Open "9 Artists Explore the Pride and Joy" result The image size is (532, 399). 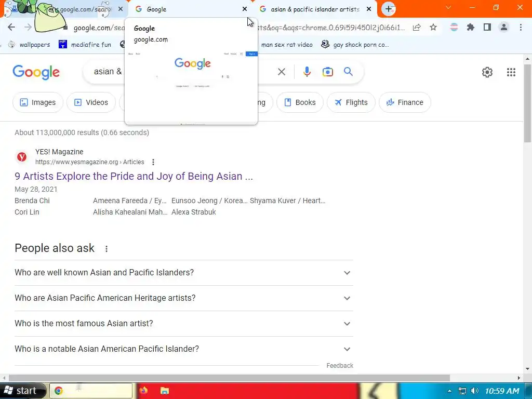pyautogui.click(x=134, y=177)
